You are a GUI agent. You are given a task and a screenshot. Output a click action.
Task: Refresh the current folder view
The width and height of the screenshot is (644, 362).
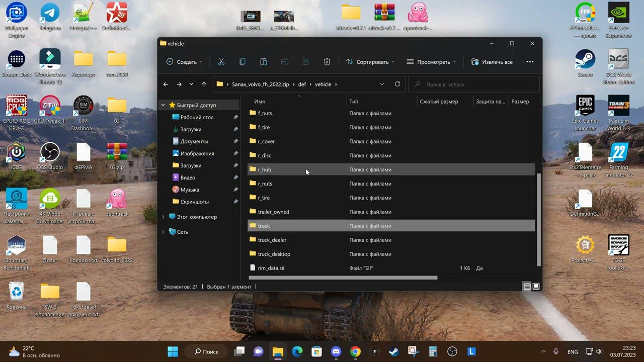pyautogui.click(x=397, y=84)
